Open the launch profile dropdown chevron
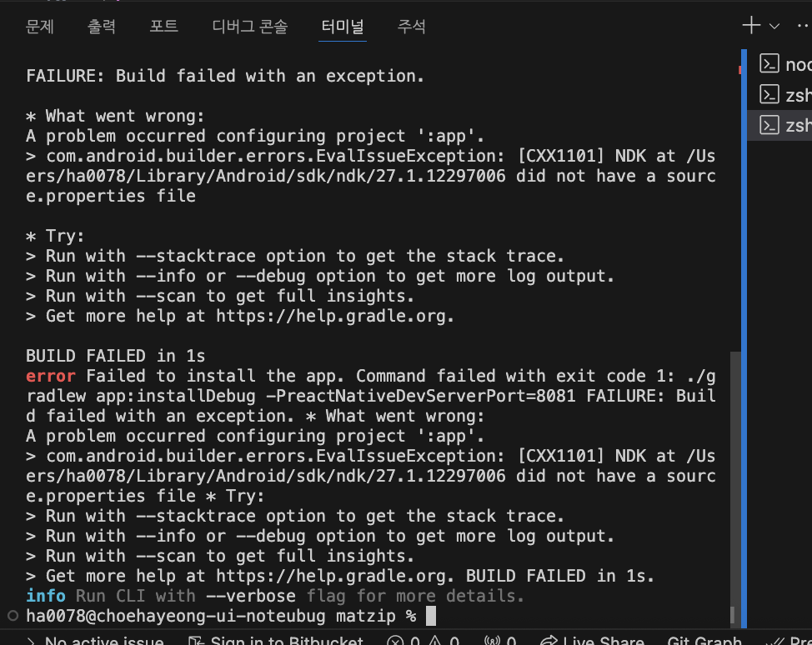This screenshot has height=645, width=812. 774,26
